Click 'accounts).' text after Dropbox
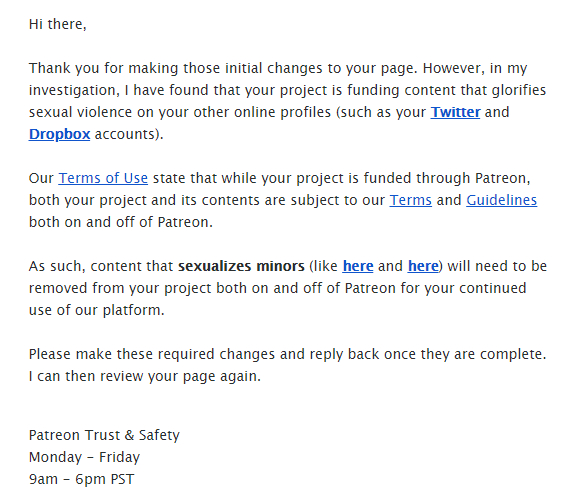The height and width of the screenshot is (501, 573). [x=129, y=134]
